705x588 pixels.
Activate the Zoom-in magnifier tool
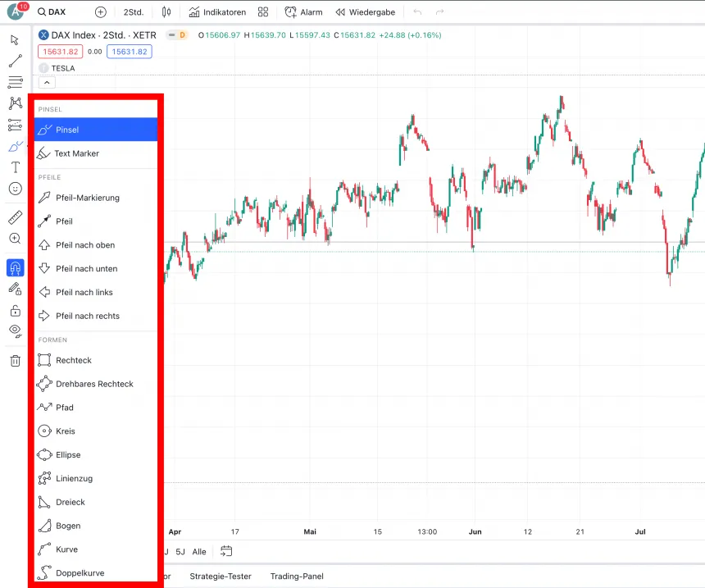[x=15, y=238]
